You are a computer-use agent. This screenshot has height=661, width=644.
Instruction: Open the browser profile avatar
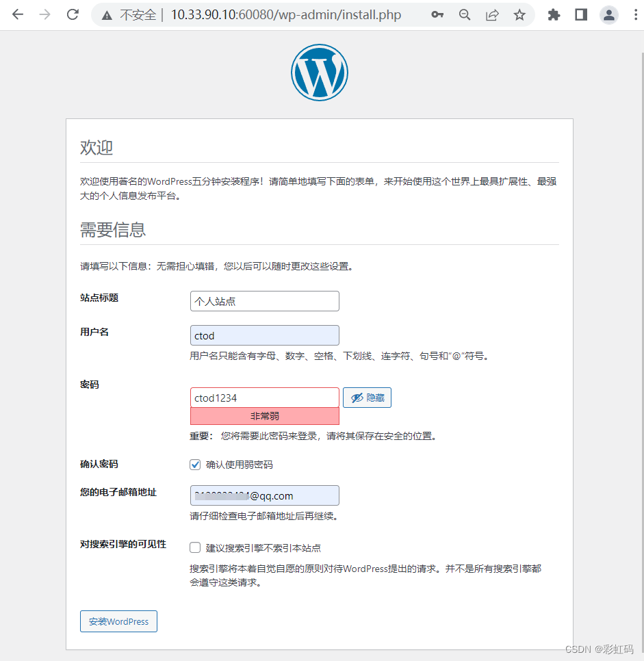608,15
